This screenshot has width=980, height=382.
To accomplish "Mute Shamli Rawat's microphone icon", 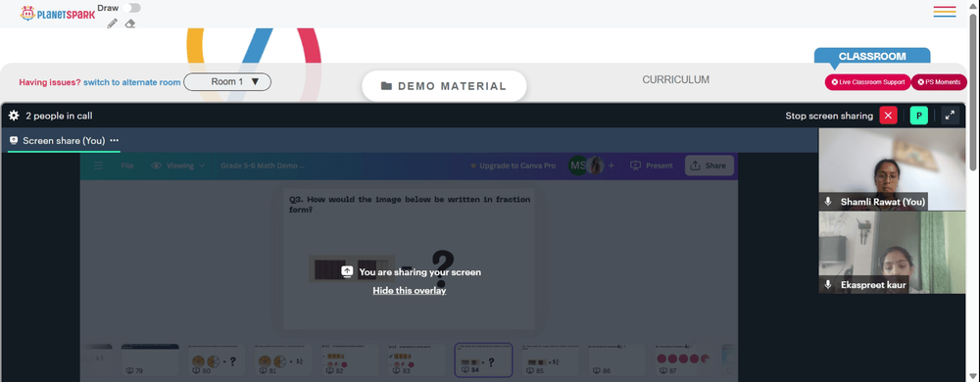I will pos(828,202).
